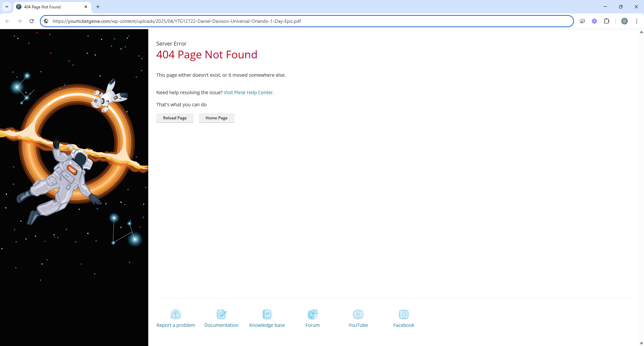Viewport: 644px width, 346px height.
Task: Reload the page with the refresh icon
Action: click(32, 21)
